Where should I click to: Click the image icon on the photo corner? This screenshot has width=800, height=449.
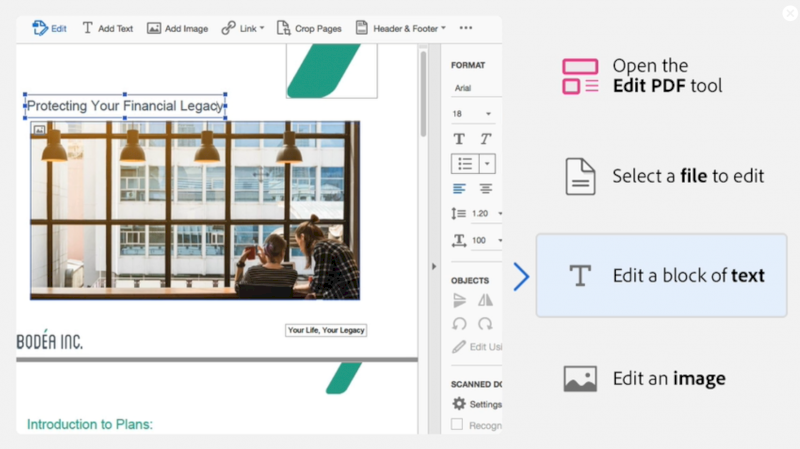coord(39,130)
